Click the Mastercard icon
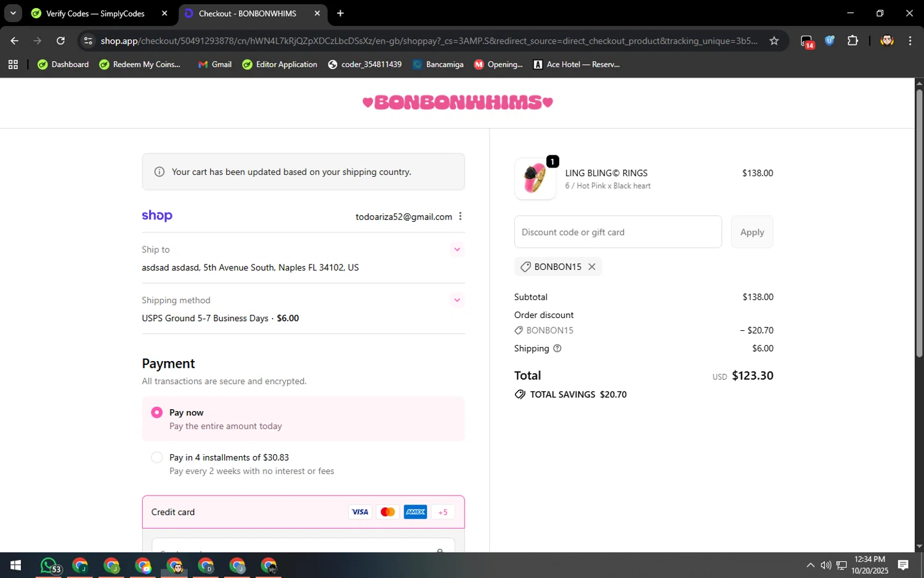The height and width of the screenshot is (578, 924). point(387,512)
